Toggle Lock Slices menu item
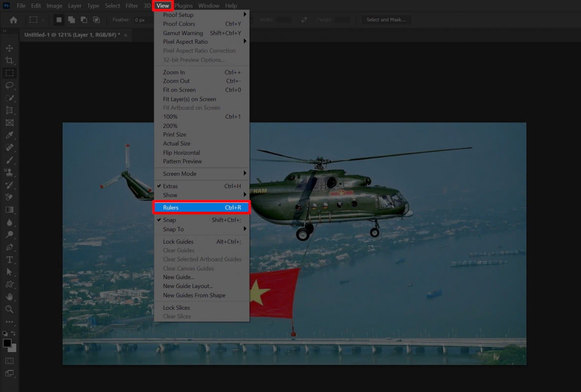The width and height of the screenshot is (581, 392). pos(201,307)
